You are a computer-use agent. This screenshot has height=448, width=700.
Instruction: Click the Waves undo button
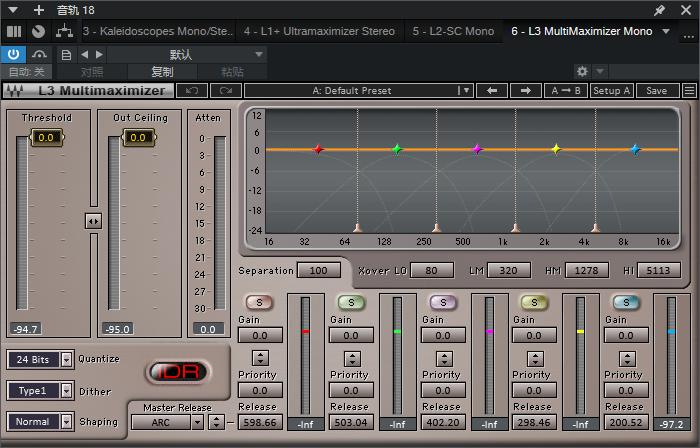tap(192, 91)
